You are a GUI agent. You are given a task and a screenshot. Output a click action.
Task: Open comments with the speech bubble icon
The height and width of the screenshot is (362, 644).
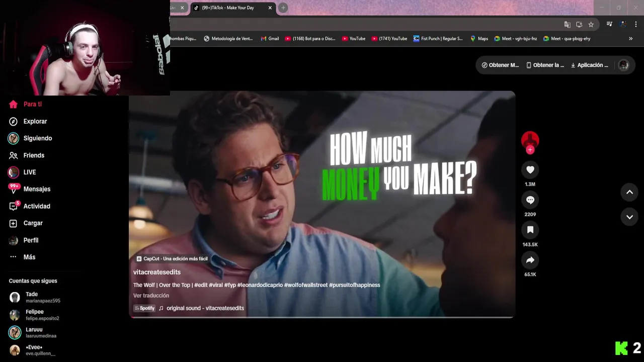tap(530, 200)
